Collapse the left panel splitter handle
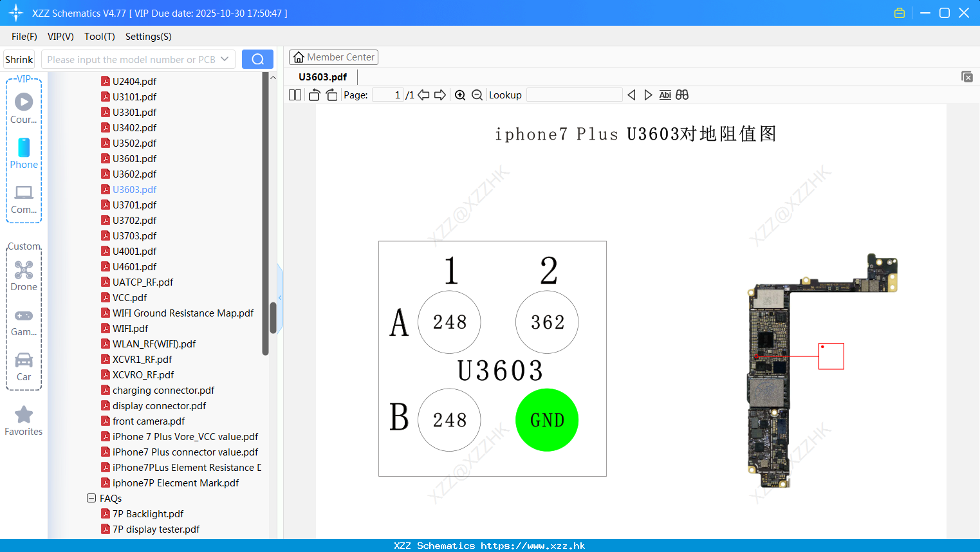Image resolution: width=980 pixels, height=552 pixels. point(280,298)
